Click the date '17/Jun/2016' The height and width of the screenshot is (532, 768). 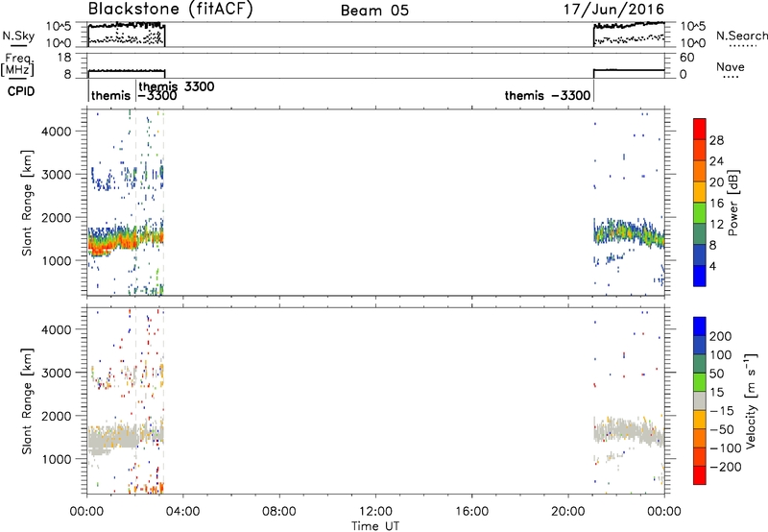(x=613, y=10)
